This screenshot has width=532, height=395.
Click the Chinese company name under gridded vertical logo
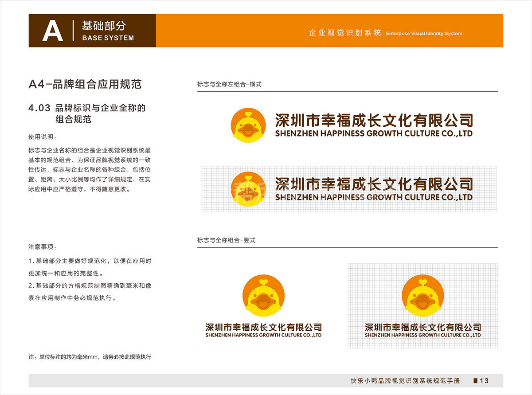423,328
